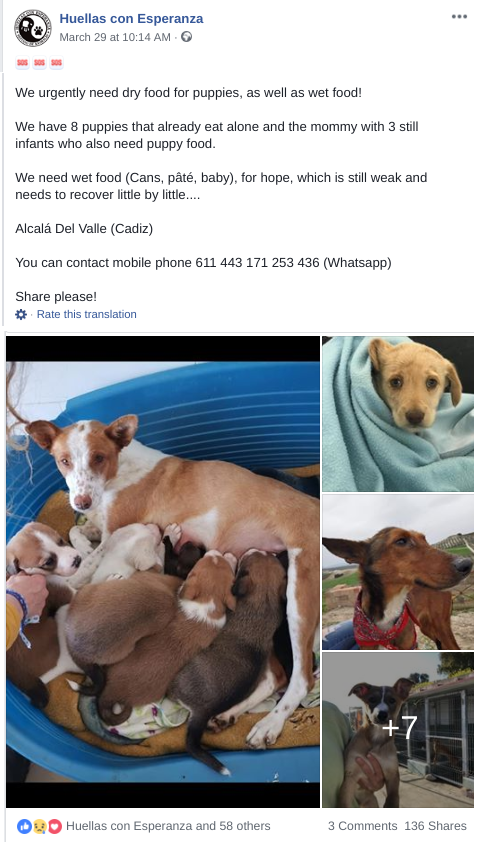
Task: Open Huellas con Esperanza page name link
Action: (x=131, y=18)
